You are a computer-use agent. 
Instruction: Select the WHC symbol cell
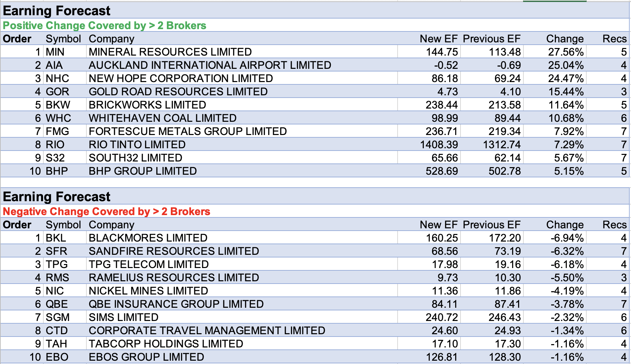coord(58,118)
